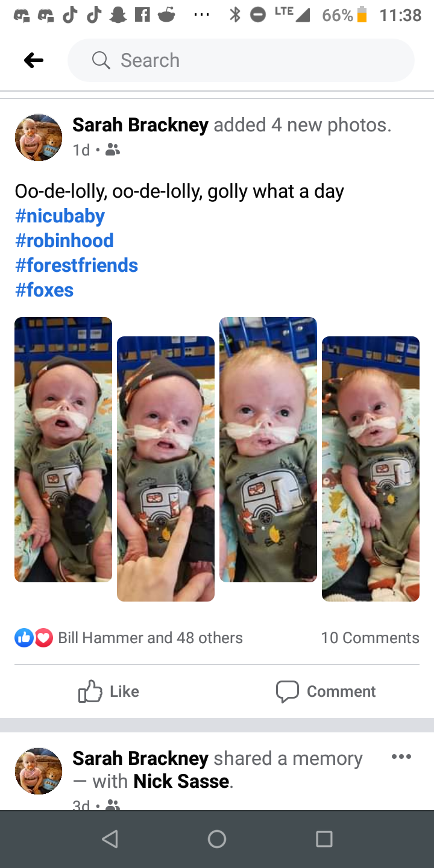This screenshot has width=434, height=868.
Task: Open the photo with the pointing finger
Action: point(166,469)
